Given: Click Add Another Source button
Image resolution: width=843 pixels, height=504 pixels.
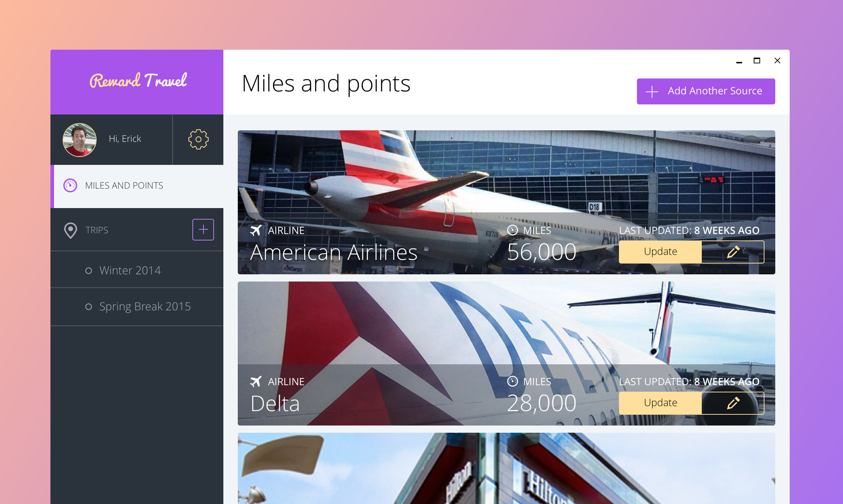Looking at the screenshot, I should tap(706, 91).
